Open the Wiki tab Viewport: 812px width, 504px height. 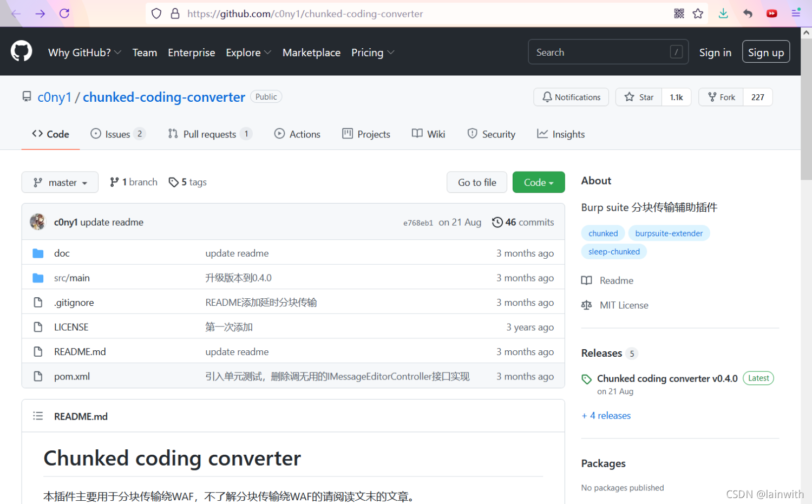coord(428,134)
